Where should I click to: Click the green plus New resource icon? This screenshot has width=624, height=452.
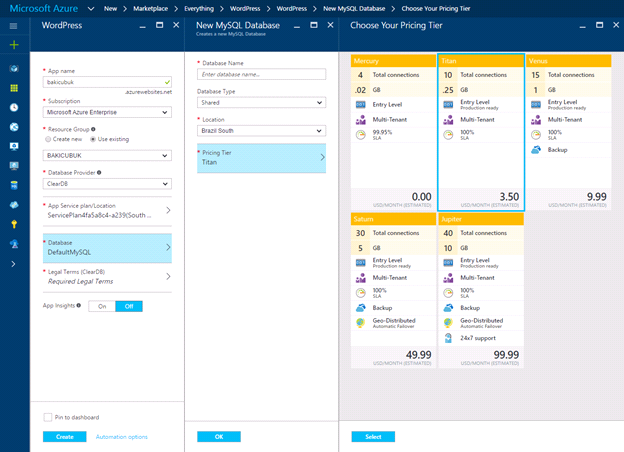tap(14, 45)
